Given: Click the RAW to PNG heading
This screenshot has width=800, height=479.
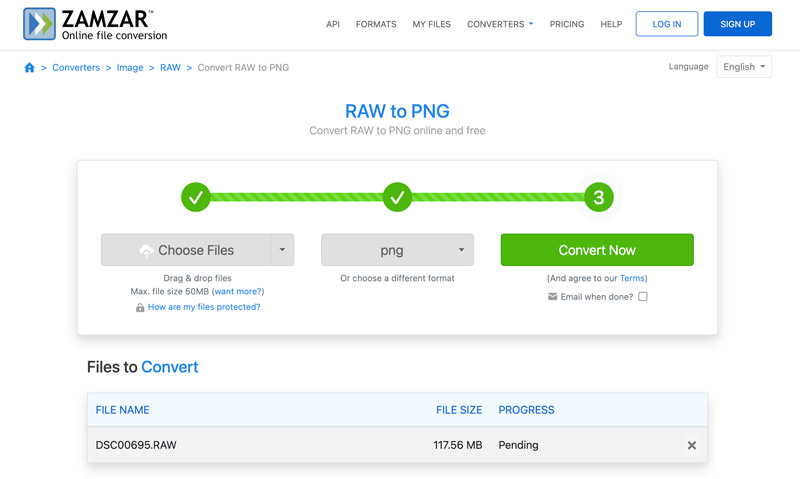Looking at the screenshot, I should coord(397,111).
